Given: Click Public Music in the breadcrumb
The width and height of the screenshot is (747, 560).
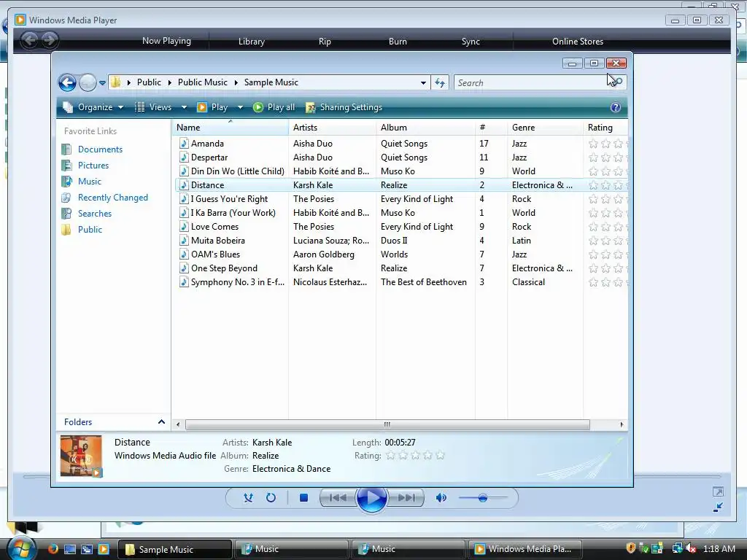Looking at the screenshot, I should (x=203, y=82).
